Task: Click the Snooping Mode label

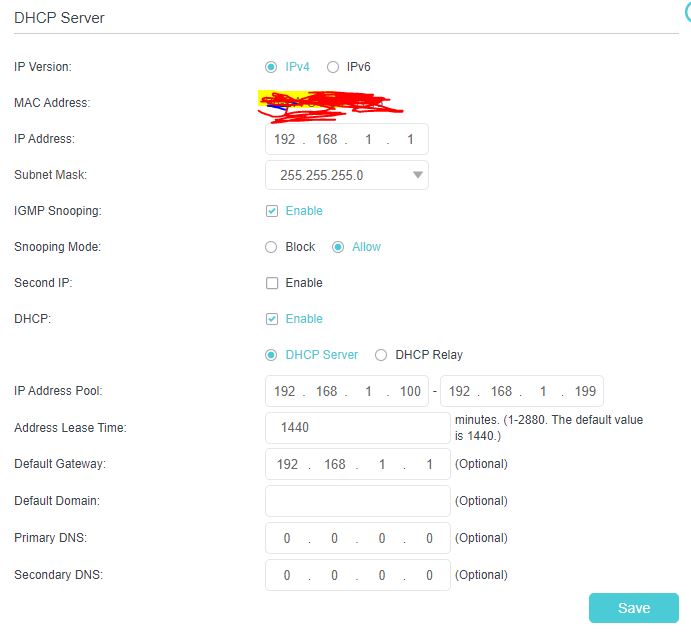Action: coord(57,247)
